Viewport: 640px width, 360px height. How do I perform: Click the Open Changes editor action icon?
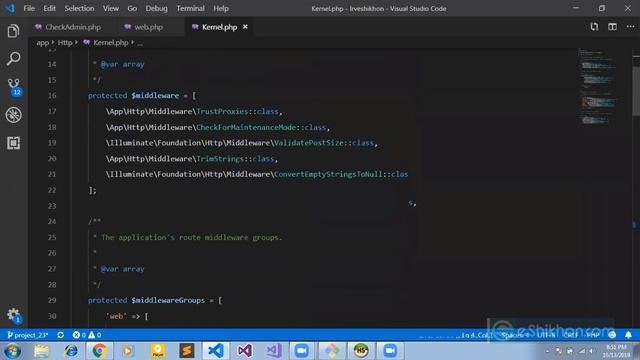pyautogui.click(x=594, y=27)
